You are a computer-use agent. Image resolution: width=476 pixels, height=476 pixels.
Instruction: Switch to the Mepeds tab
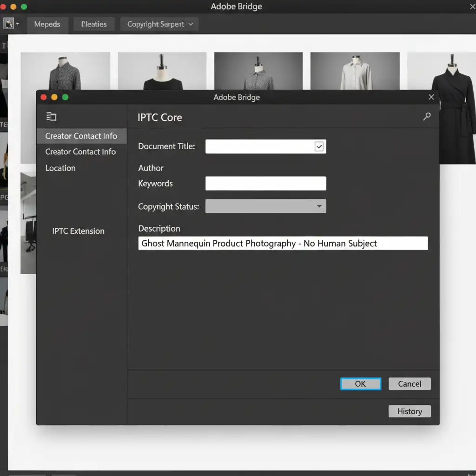point(47,24)
